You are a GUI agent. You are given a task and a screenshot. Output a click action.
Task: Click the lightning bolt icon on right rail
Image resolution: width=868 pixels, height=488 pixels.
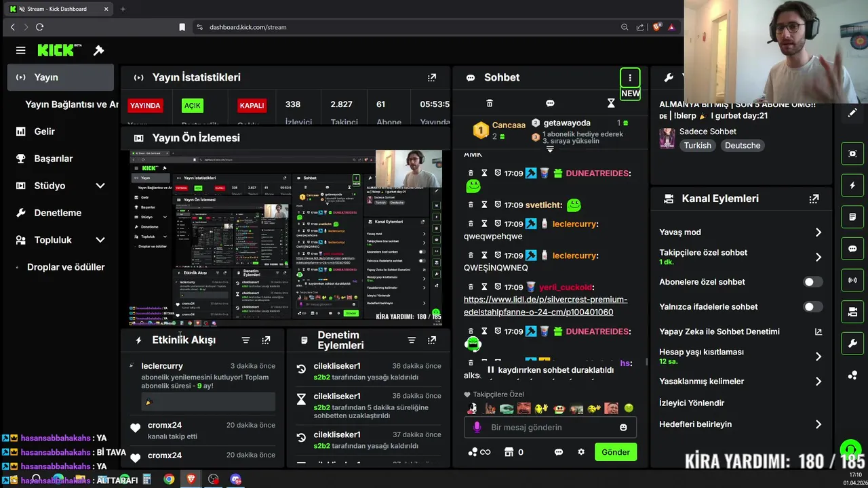point(852,185)
